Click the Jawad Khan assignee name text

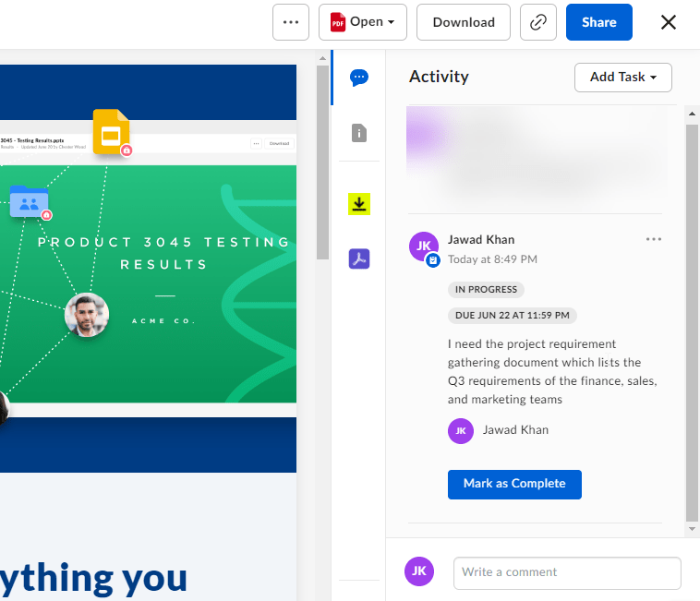(515, 430)
